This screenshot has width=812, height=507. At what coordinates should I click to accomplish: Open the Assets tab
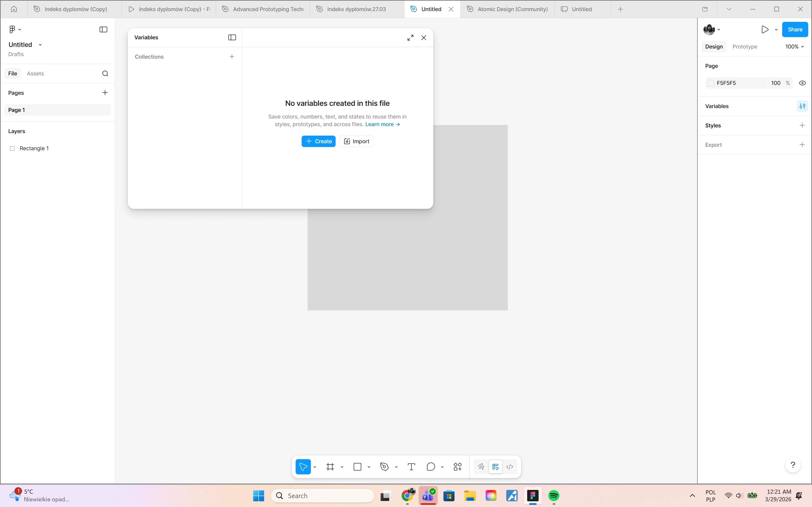[35, 74]
